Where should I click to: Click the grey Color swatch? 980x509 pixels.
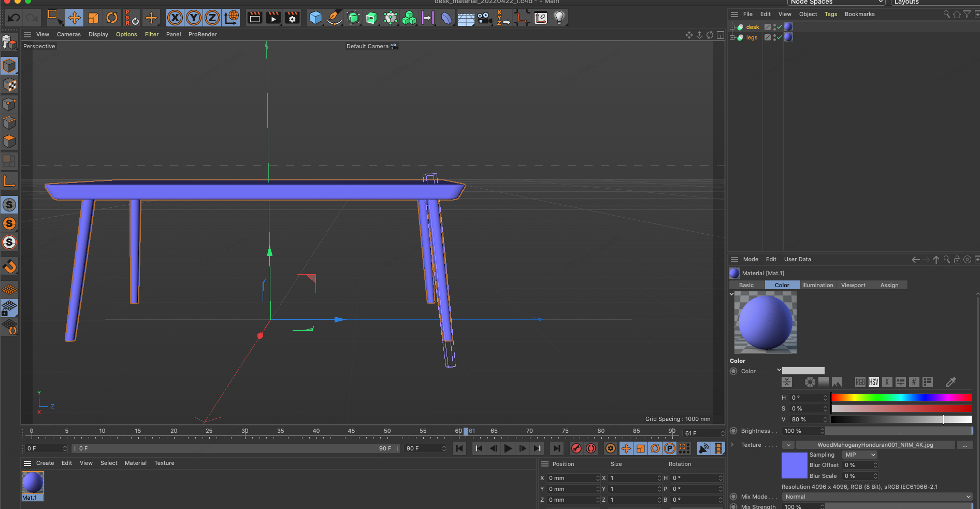pyautogui.click(x=803, y=371)
